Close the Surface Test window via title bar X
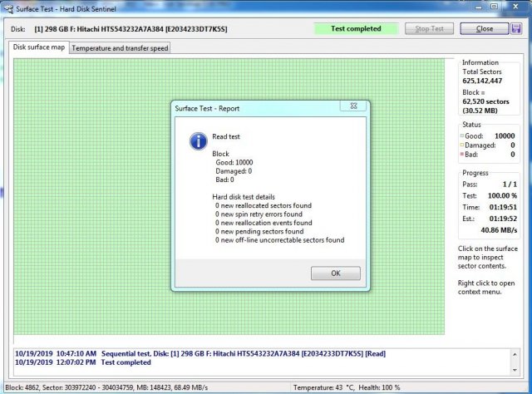The height and width of the screenshot is (394, 532). pyautogui.click(x=515, y=7)
